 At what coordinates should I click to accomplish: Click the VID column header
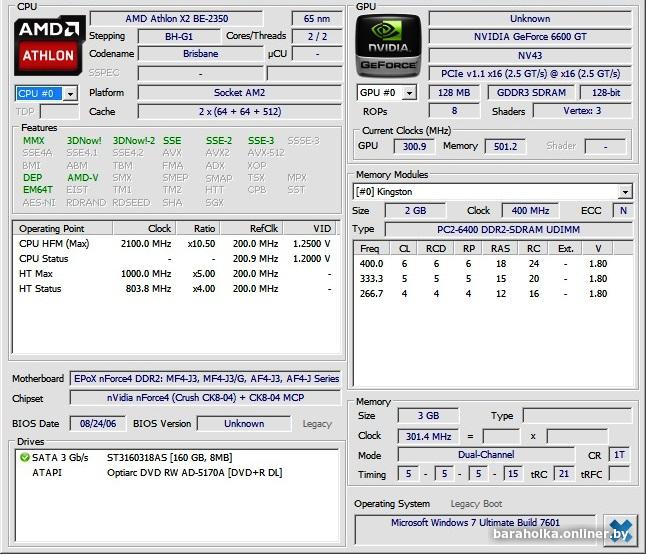[x=309, y=229]
